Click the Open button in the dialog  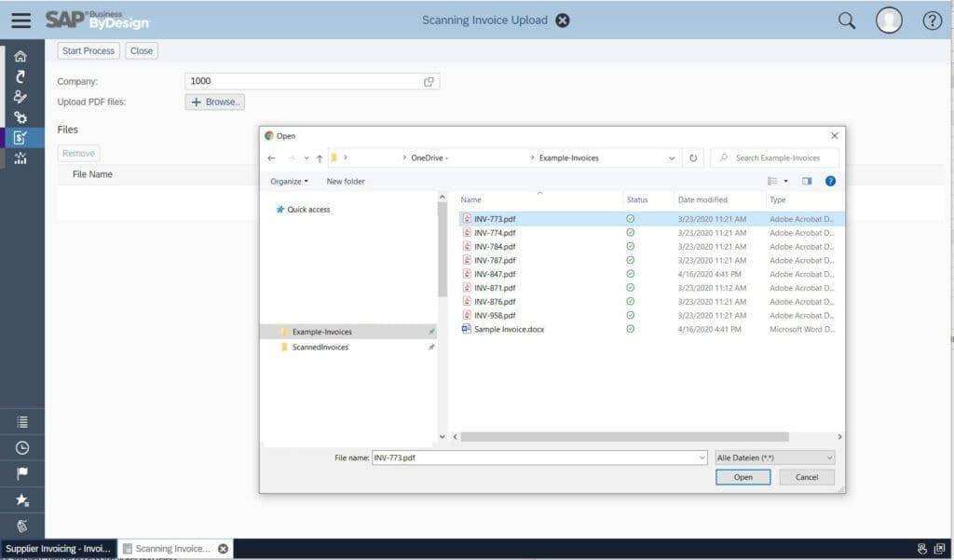743,477
